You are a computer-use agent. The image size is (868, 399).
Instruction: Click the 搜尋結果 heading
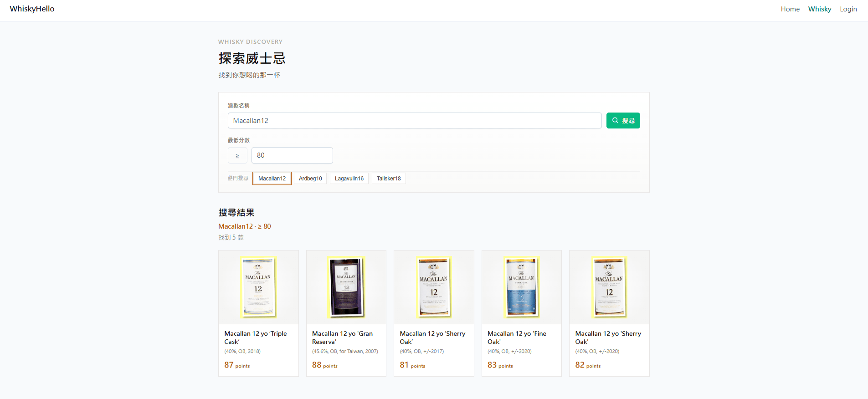[x=236, y=213]
